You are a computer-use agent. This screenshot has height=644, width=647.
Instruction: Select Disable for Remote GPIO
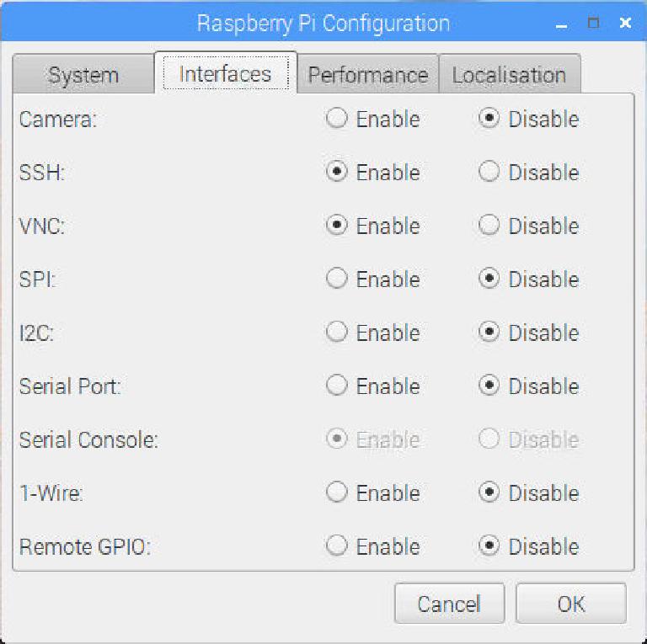[489, 546]
